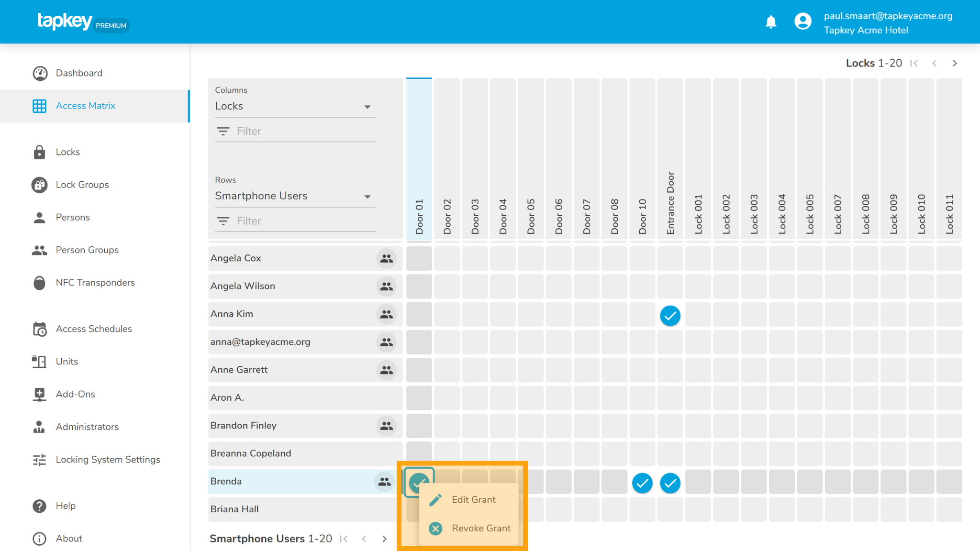
Task: Choose Edit Grant from context menu
Action: coord(469,500)
